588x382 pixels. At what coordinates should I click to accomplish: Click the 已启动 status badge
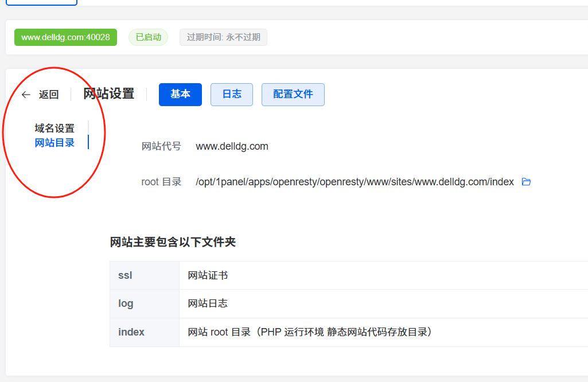coord(148,37)
